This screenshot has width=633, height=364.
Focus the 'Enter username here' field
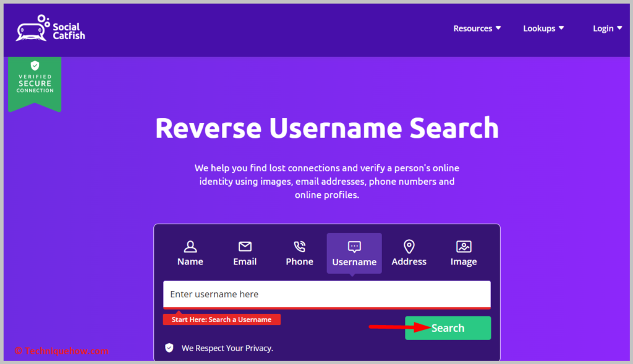[x=326, y=295]
